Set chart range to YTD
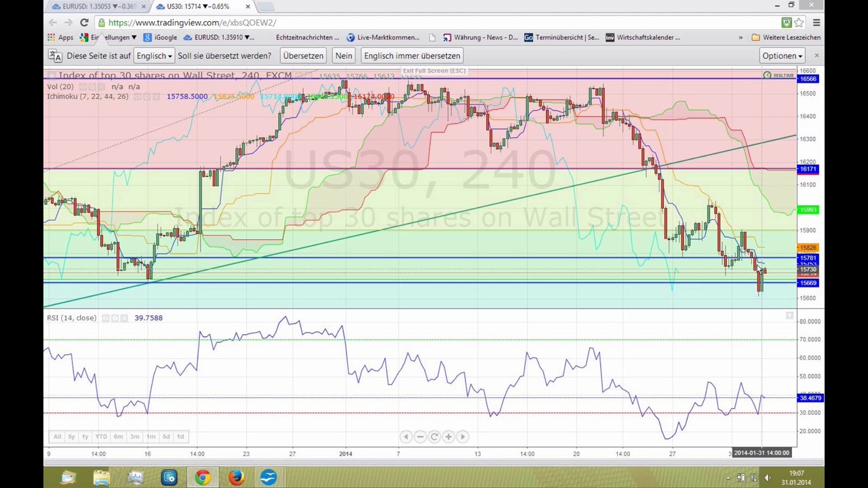 tap(101, 436)
